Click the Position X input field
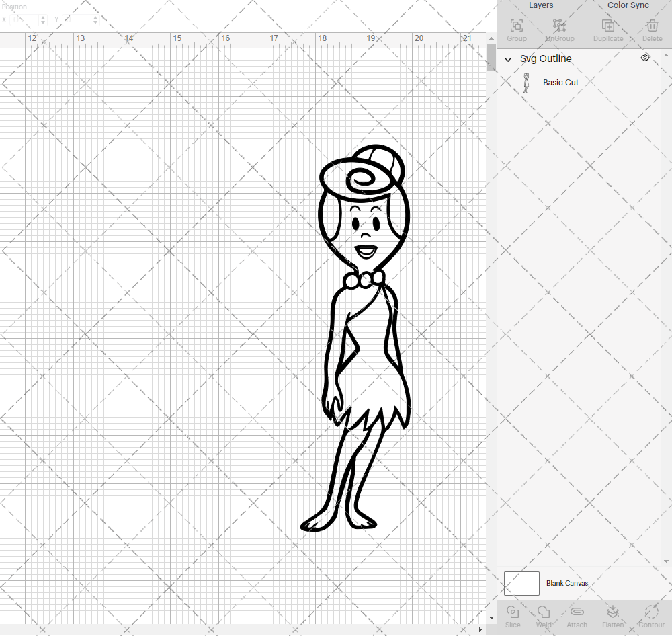 click(24, 19)
